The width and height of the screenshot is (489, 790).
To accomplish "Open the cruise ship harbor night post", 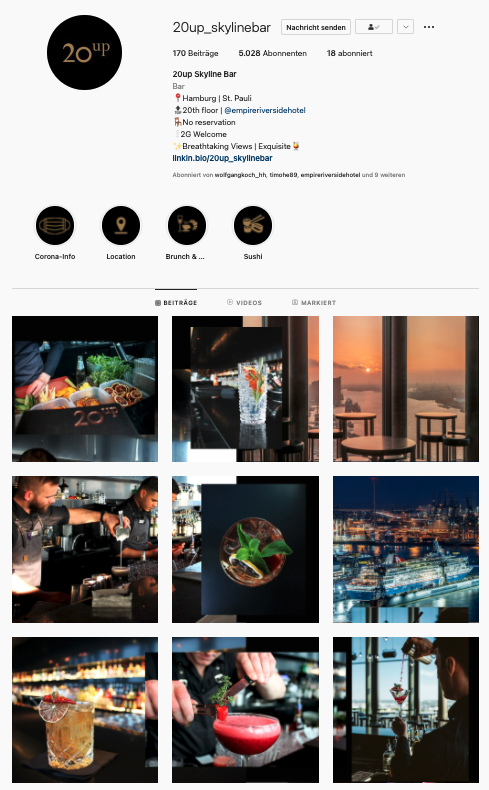I will coord(406,550).
